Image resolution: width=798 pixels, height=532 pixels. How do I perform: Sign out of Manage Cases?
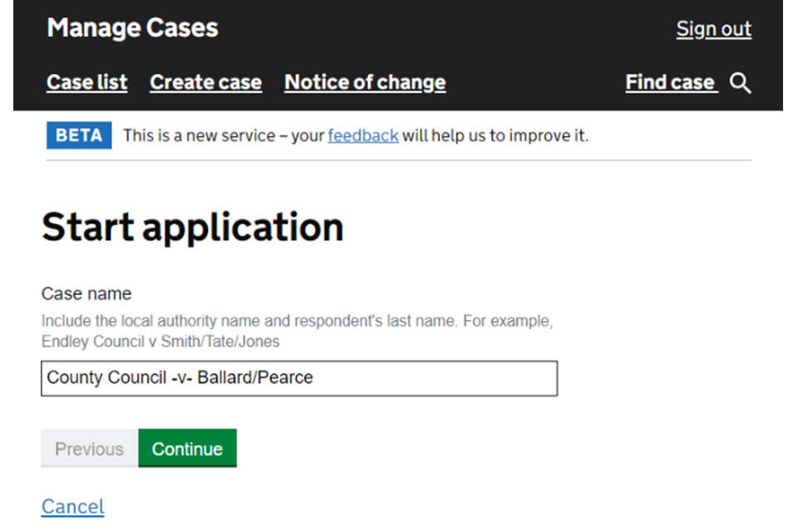[713, 29]
